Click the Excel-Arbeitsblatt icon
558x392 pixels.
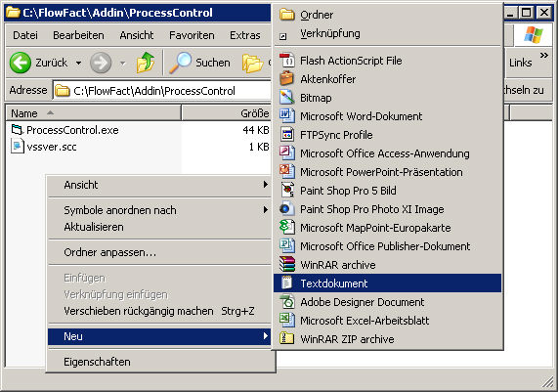tap(287, 320)
